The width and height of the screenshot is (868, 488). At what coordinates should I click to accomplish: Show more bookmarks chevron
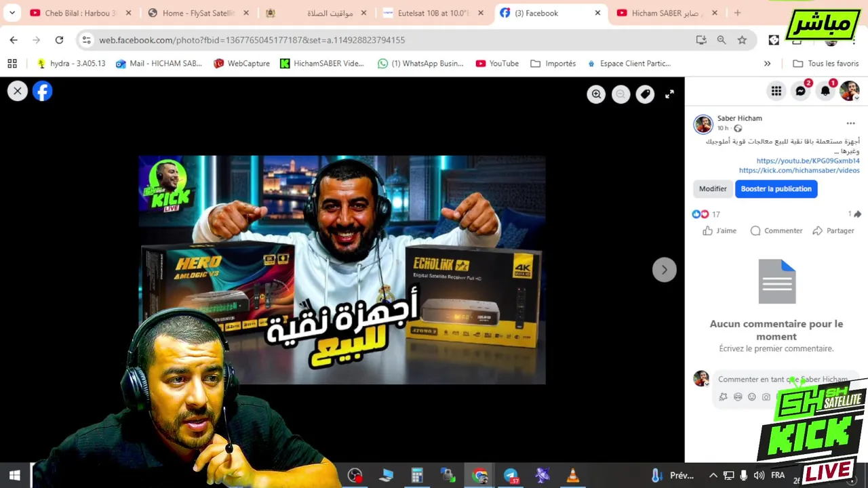pos(767,63)
